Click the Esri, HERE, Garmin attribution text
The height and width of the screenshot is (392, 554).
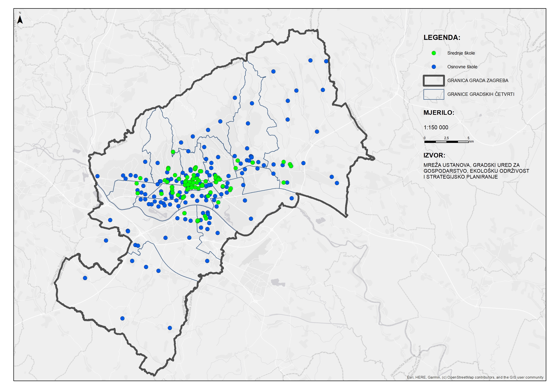click(x=475, y=377)
